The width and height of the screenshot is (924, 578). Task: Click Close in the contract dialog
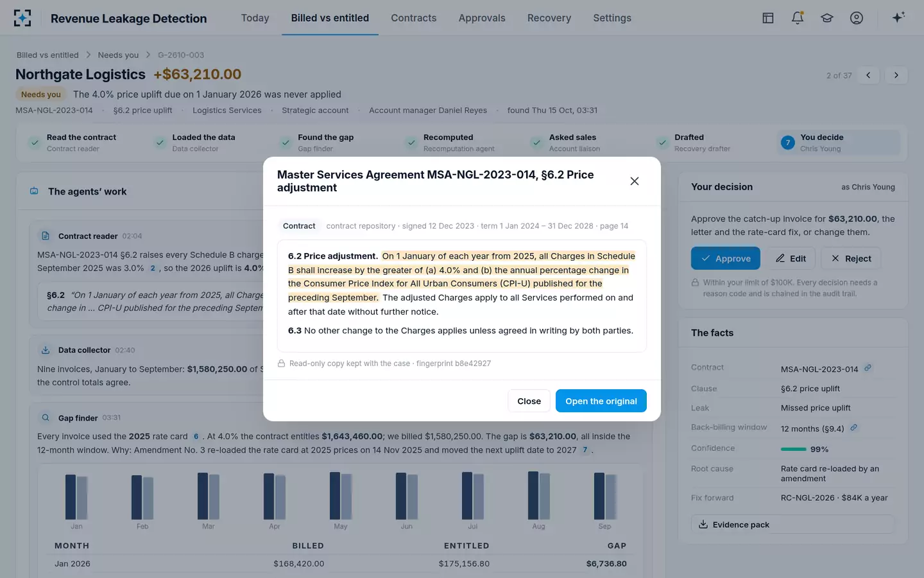tap(529, 401)
